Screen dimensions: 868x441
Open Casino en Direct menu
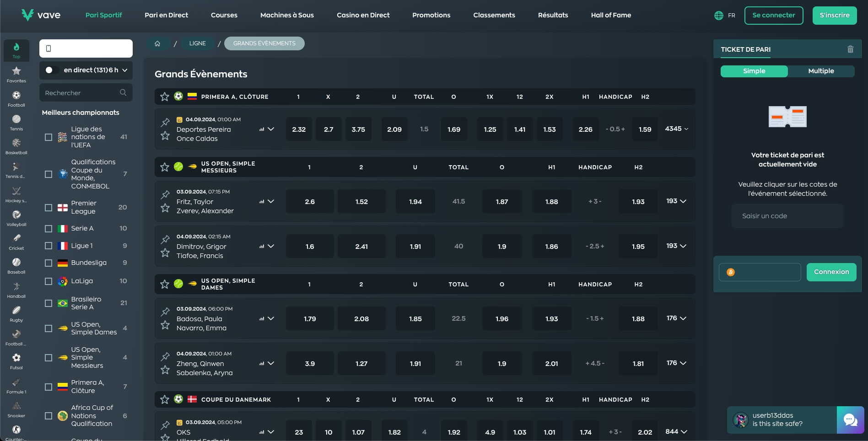(363, 15)
